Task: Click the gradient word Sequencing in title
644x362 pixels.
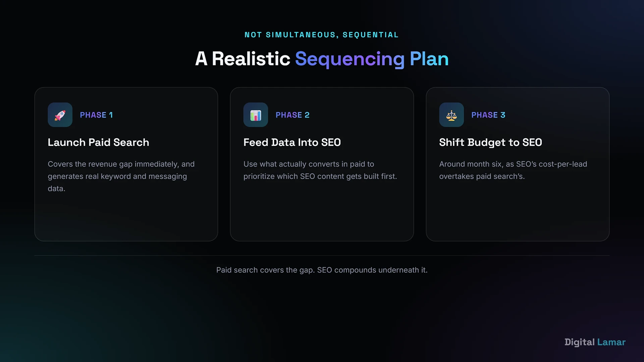Action: (x=350, y=59)
